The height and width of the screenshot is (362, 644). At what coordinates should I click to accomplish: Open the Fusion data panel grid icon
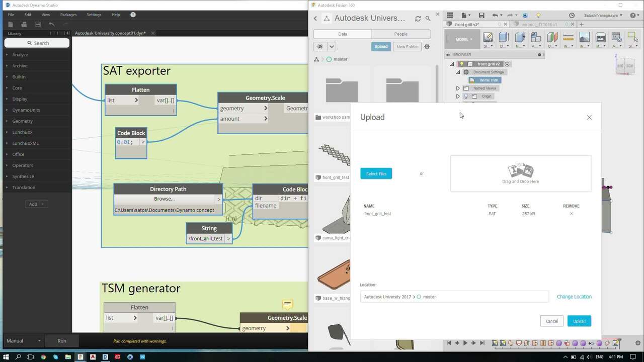click(450, 16)
